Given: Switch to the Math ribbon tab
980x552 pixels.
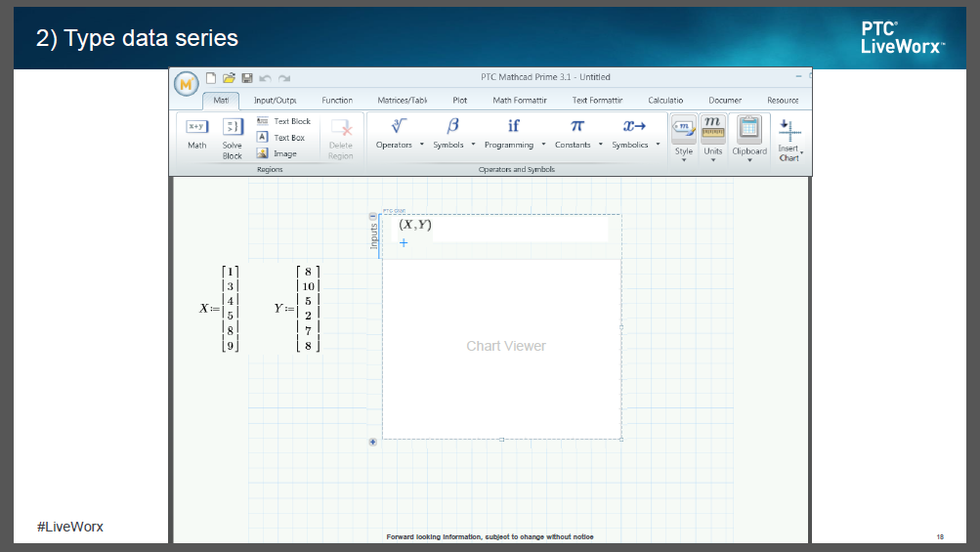Looking at the screenshot, I should point(221,100).
